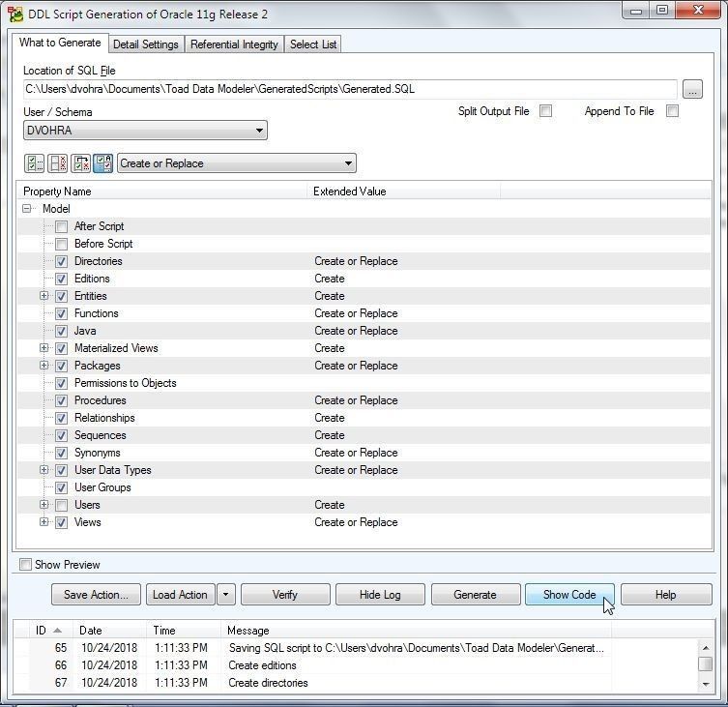Viewport: 728px width, 707px height.
Task: Close the DDL Script Generation window
Action: click(698, 11)
